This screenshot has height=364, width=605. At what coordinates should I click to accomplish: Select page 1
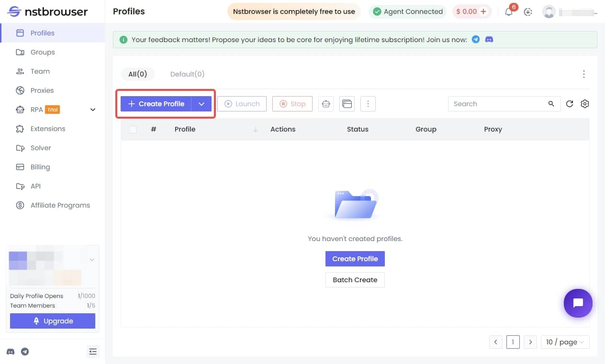point(513,342)
